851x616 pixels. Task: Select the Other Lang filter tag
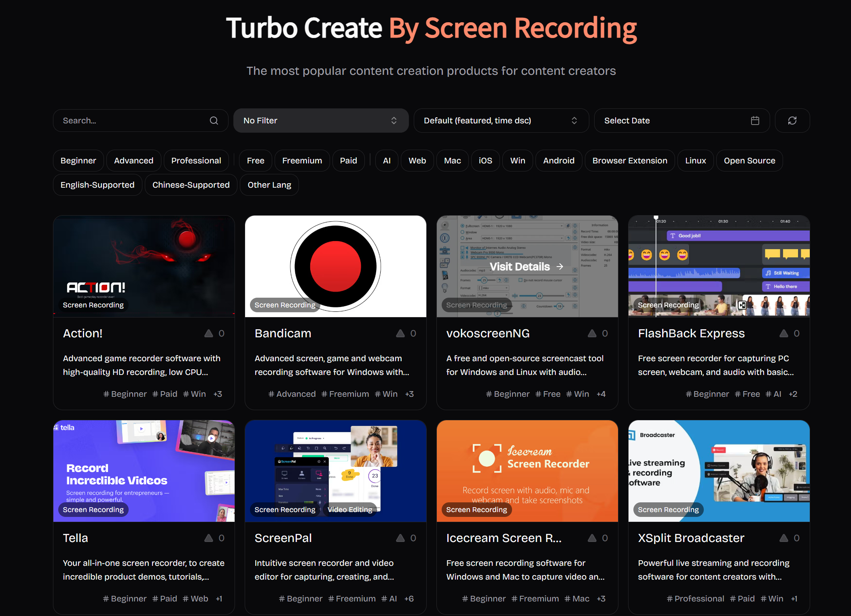pos(269,185)
